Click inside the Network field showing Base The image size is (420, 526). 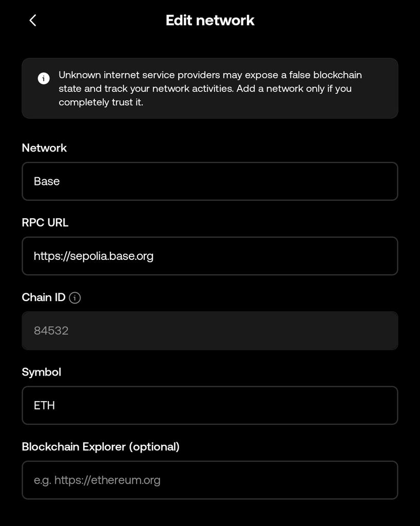coord(209,181)
